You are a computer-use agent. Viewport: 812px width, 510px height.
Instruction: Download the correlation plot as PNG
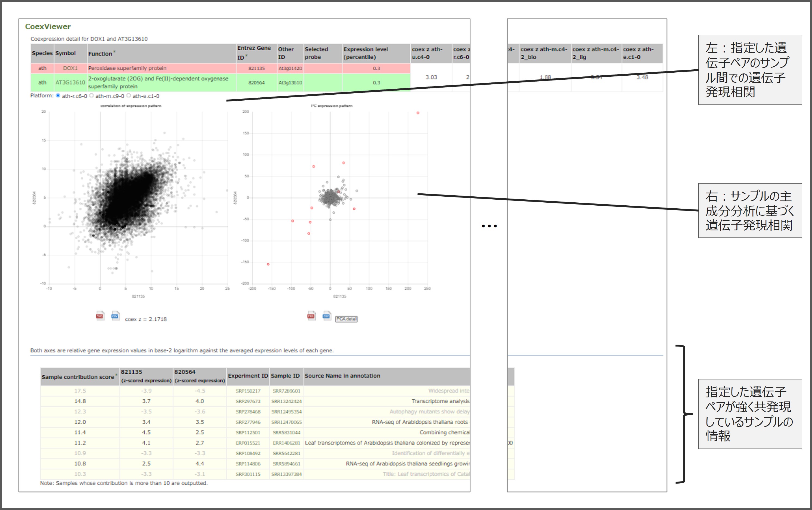[x=100, y=316]
